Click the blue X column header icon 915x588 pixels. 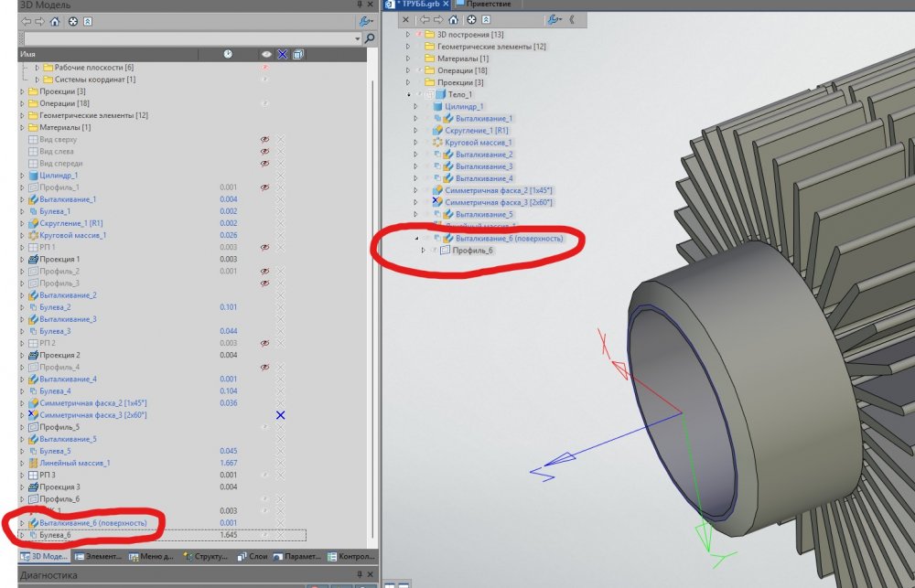(283, 54)
